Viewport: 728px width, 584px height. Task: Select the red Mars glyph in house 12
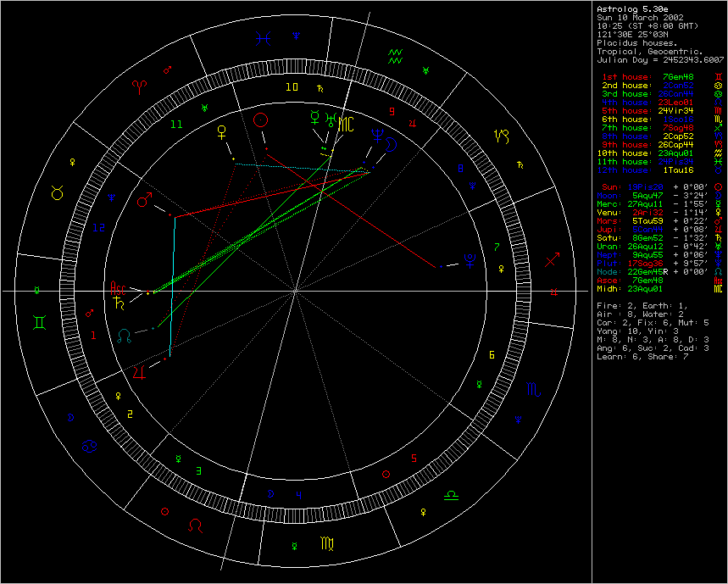[146, 202]
